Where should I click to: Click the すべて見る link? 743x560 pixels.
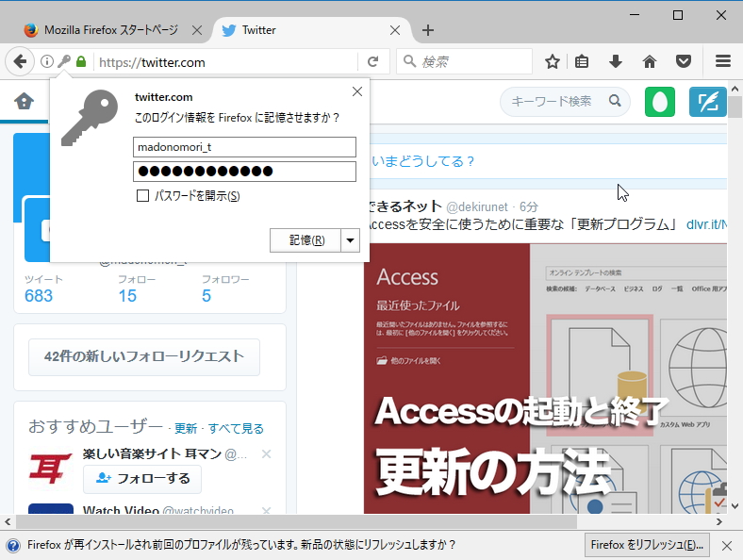point(236,429)
